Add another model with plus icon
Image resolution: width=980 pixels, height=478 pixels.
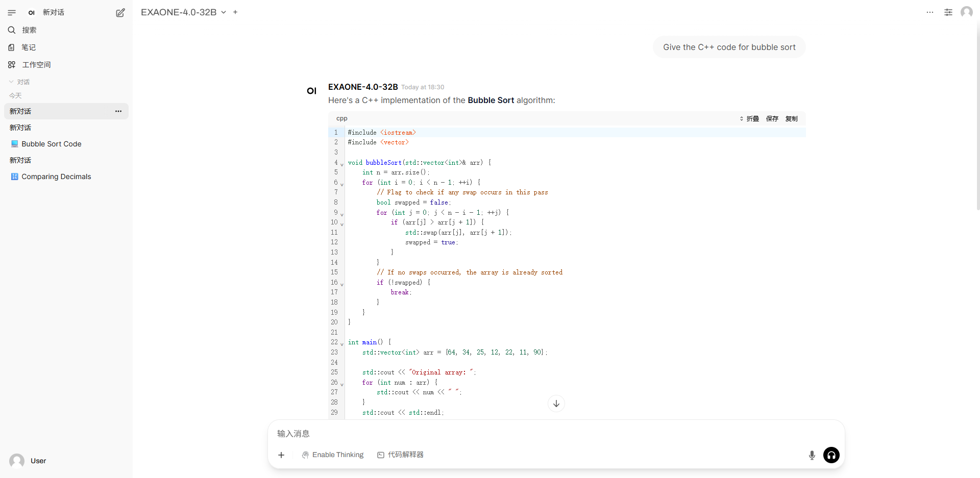point(235,12)
